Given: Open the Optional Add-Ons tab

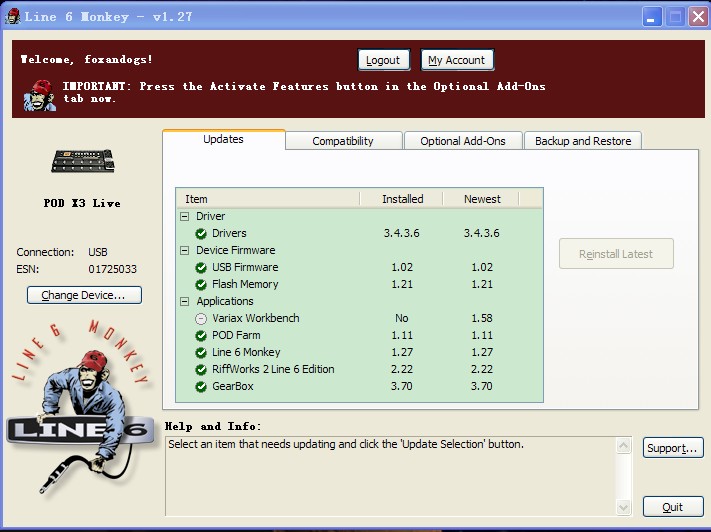Looking at the screenshot, I should point(463,141).
